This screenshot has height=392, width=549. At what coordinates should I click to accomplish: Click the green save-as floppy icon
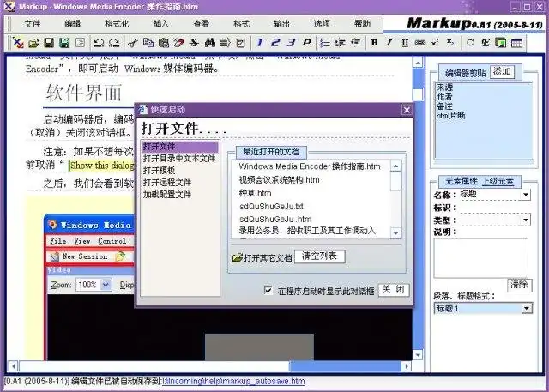(x=64, y=43)
